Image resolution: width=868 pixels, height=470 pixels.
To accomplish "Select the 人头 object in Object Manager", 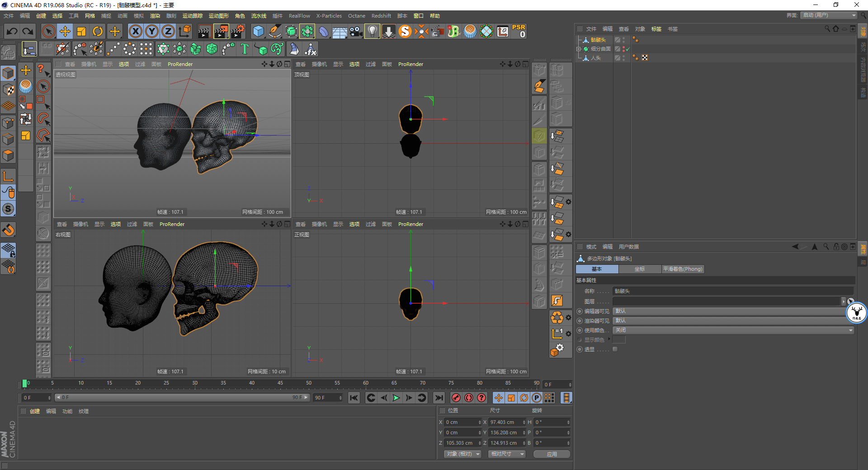I will tap(596, 58).
